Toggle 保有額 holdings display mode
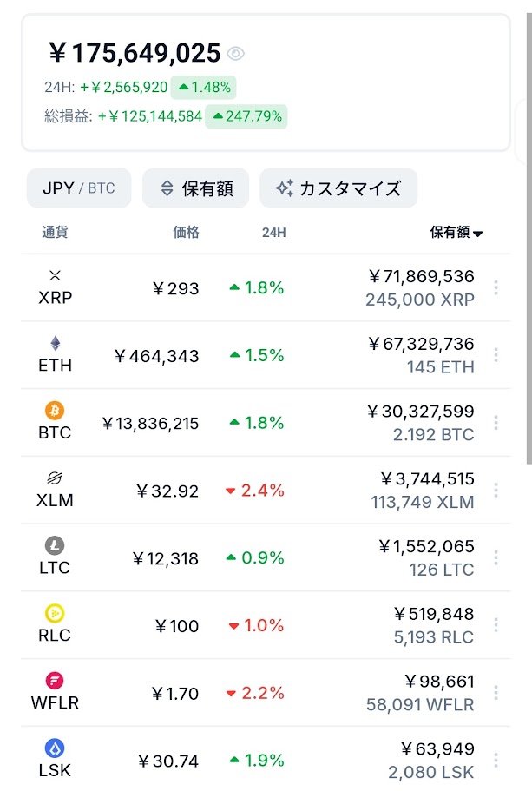The height and width of the screenshot is (791, 532). pos(195,188)
